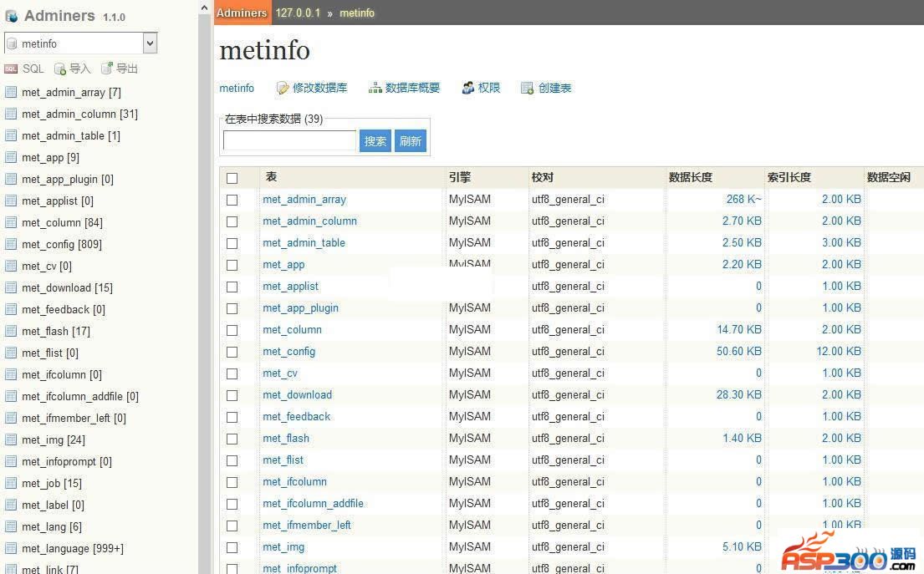Check the met_admin_column row checkbox
This screenshot has width=924, height=574.
click(x=232, y=221)
